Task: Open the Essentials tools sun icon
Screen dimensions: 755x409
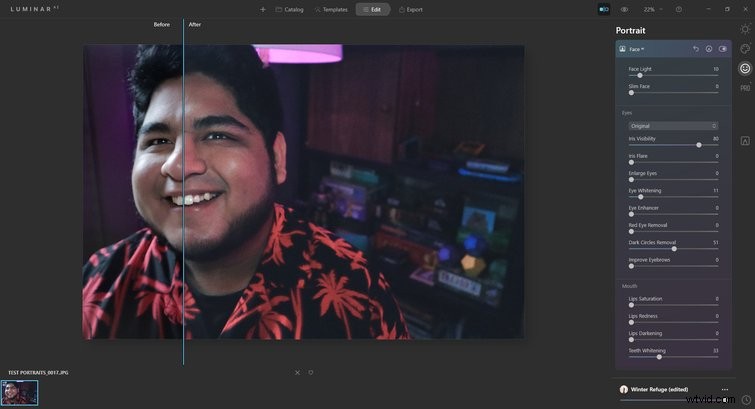Action: pos(745,29)
